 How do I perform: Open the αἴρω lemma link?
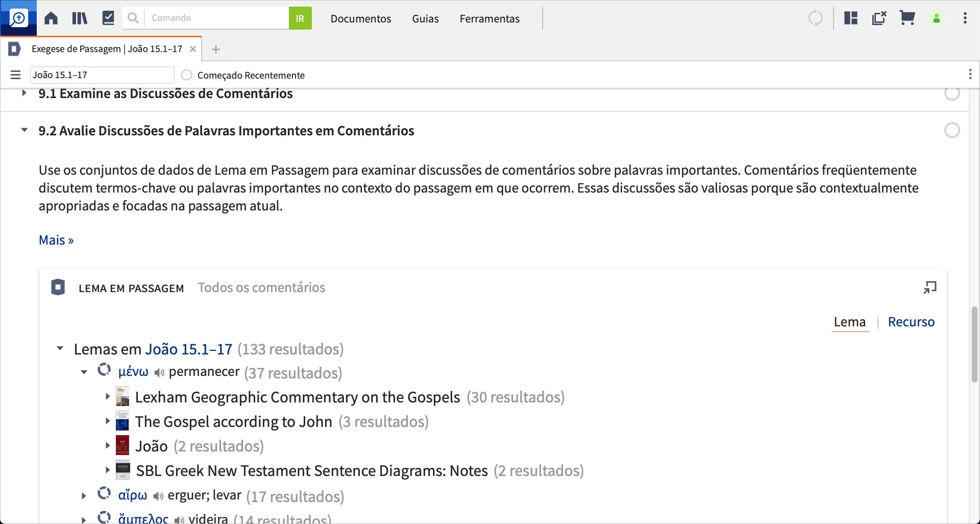[x=132, y=495]
